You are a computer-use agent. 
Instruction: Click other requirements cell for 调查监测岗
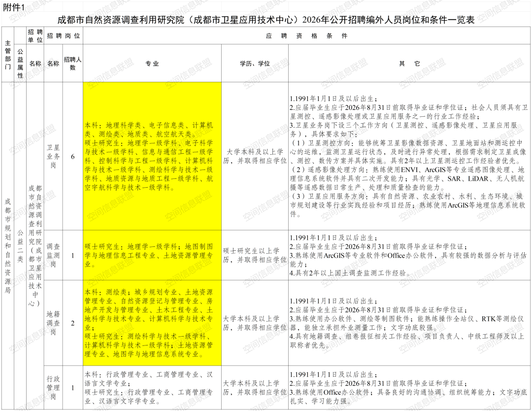(409, 255)
